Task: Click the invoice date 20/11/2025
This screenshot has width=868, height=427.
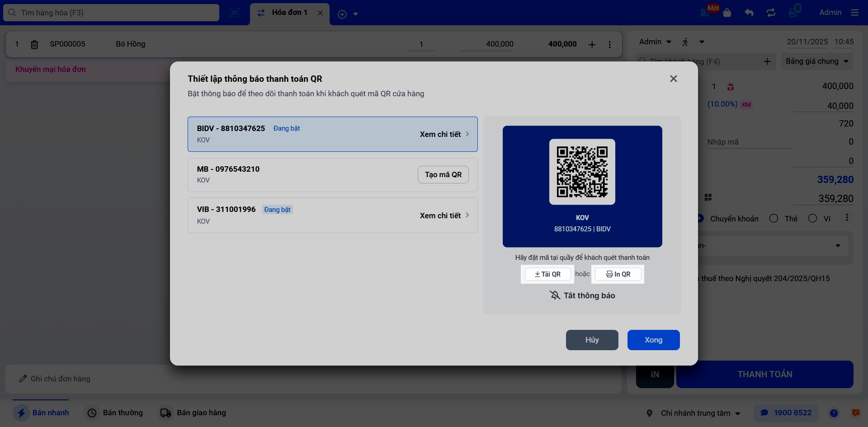Action: pyautogui.click(x=807, y=42)
